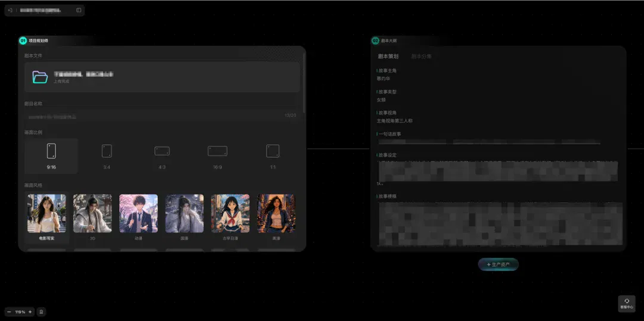This screenshot has height=321, width=644.
Task: Click the 剧目名称 input field
Action: (160, 116)
